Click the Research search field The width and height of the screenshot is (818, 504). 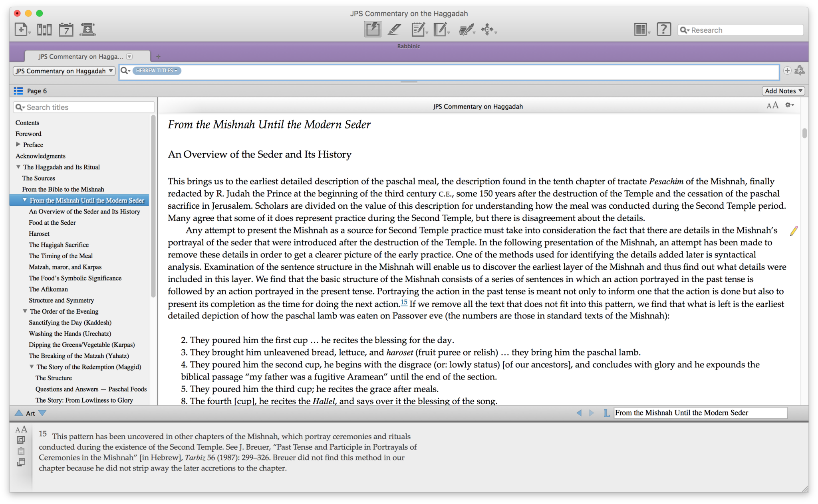click(741, 30)
